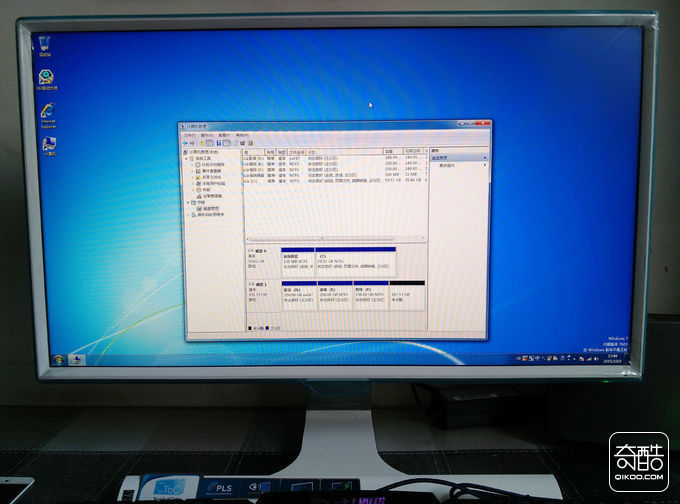680x504 pixels.
Task: Sort by the File System column header
Action: point(297,152)
